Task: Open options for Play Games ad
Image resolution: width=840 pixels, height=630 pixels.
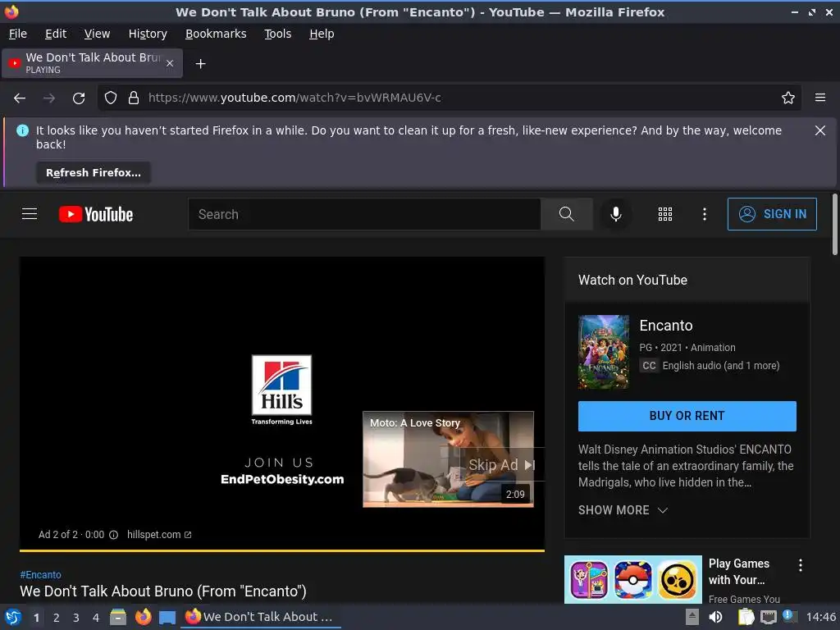Action: coord(801,565)
